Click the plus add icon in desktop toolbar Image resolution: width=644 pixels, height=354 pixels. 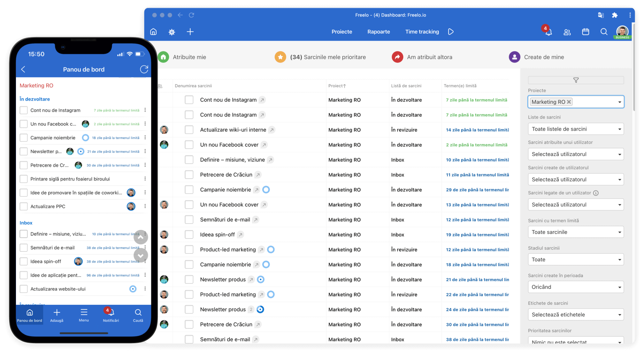tap(190, 32)
